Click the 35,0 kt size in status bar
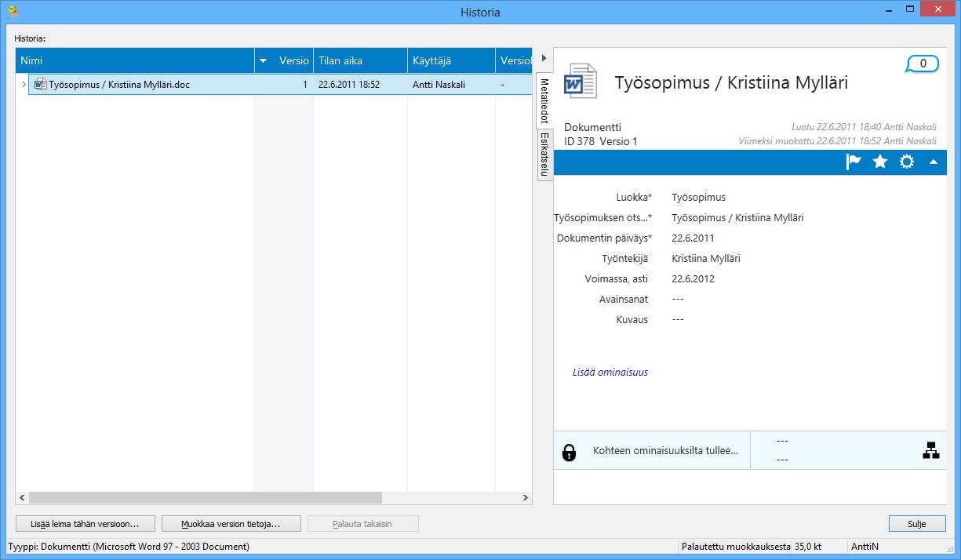The width and height of the screenshot is (961, 560). point(807,546)
